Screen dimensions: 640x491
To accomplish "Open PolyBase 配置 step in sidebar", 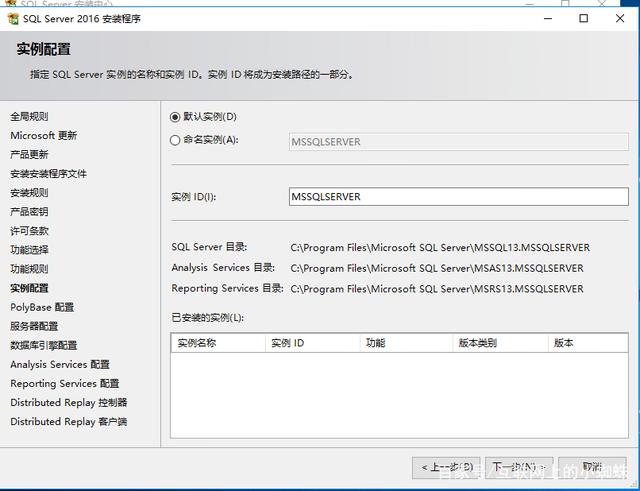I will pyautogui.click(x=42, y=307).
